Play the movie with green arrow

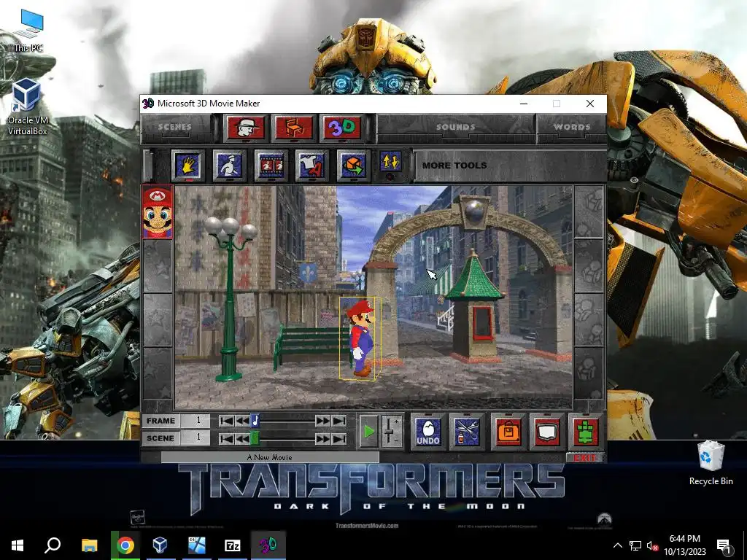(x=368, y=432)
